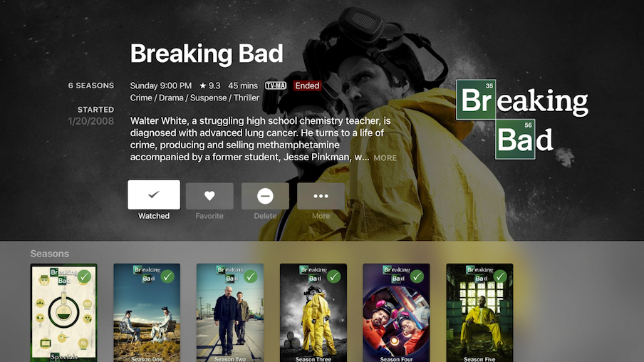
Task: Open the More ellipsis options
Action: coord(321,196)
